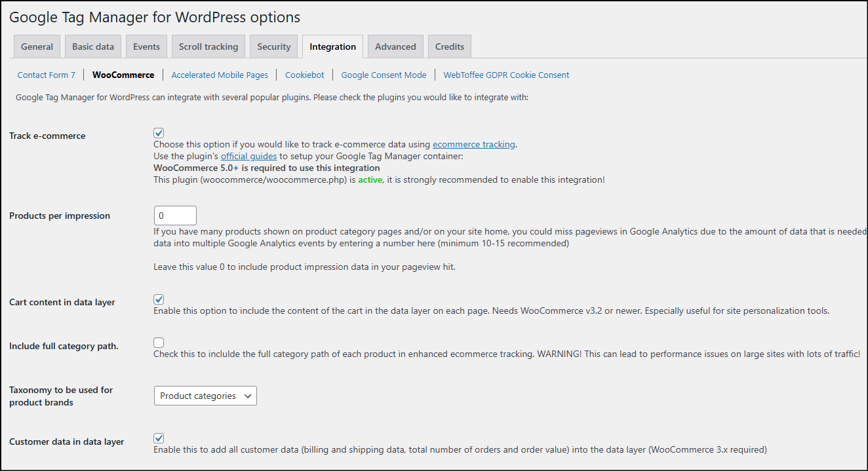Screen dimensions: 868x471
Task: Select the WooCommerce integration section
Action: tap(123, 75)
